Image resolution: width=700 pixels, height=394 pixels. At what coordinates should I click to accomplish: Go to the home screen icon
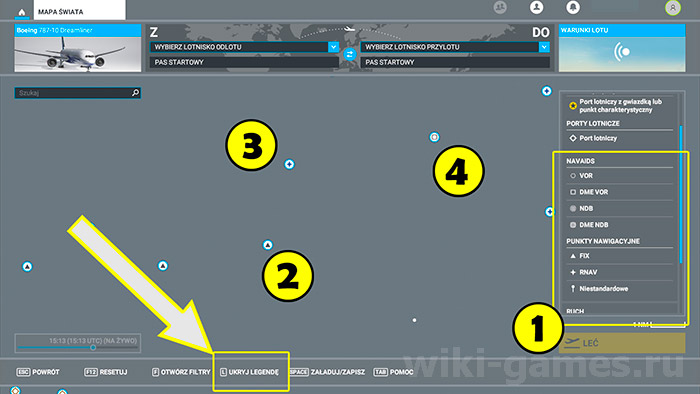coord(21,12)
